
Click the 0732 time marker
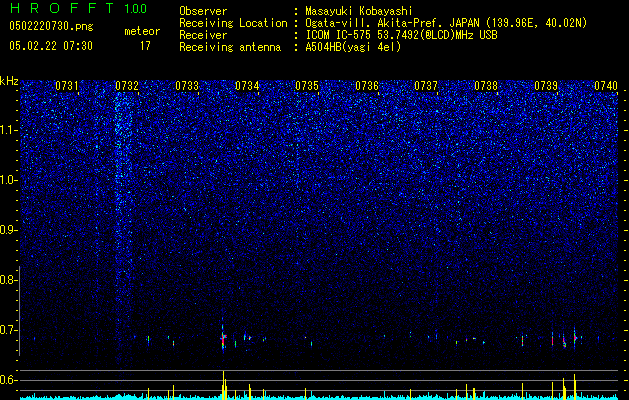coord(127,86)
